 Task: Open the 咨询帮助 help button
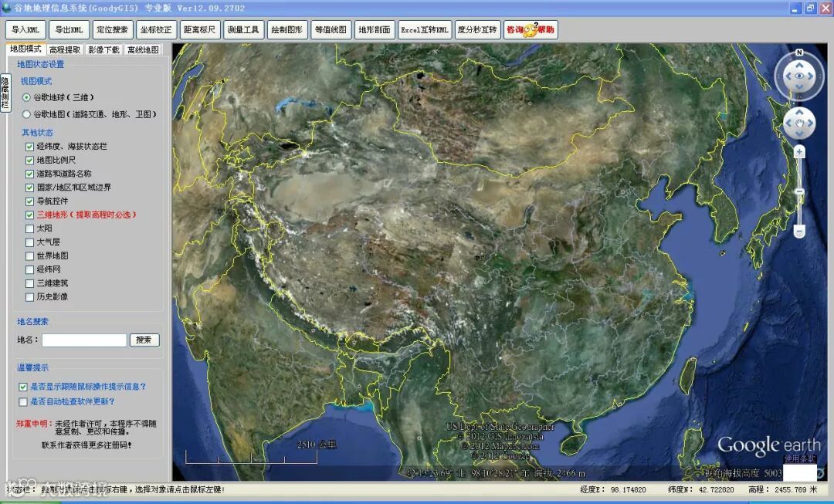coord(531,30)
